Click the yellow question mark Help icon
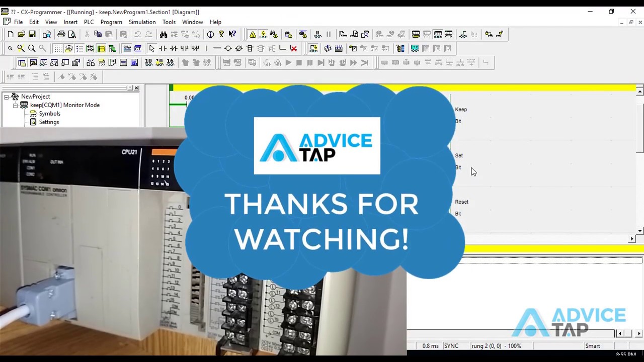The height and width of the screenshot is (362, 644). (x=221, y=34)
